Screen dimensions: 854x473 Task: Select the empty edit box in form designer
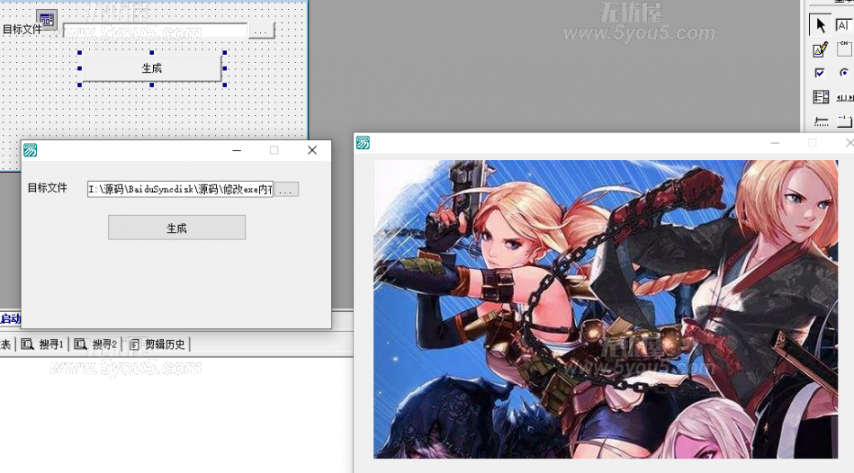(x=156, y=31)
